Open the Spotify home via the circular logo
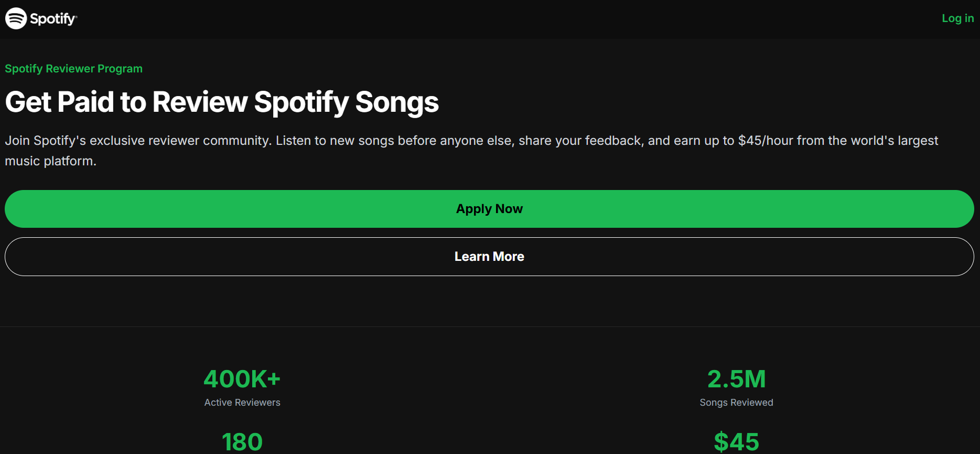This screenshot has height=454, width=980. point(15,18)
